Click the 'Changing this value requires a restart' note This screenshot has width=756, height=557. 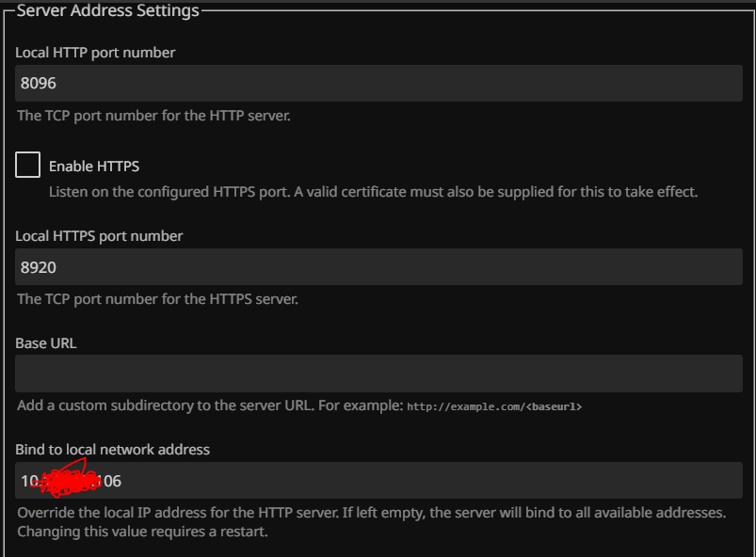[143, 532]
